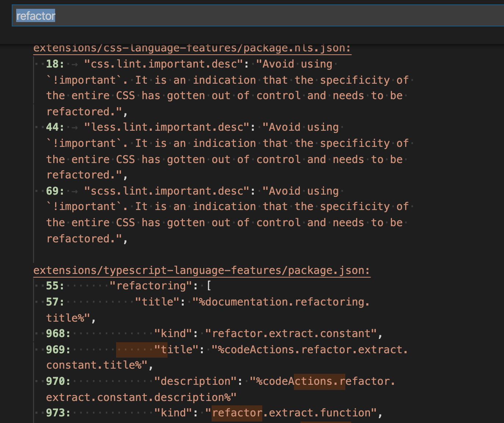Click highlighted match before "title" on line 969
Screen dimensions: 504x423
141,349
